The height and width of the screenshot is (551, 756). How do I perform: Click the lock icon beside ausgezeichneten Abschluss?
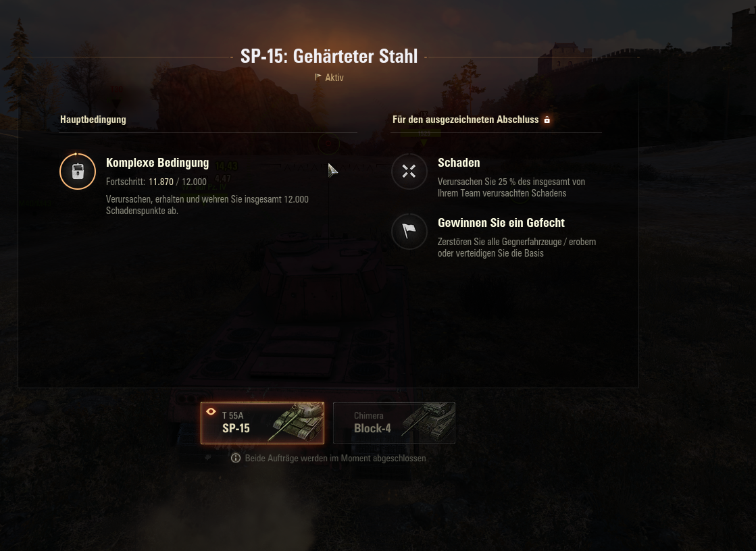[547, 120]
